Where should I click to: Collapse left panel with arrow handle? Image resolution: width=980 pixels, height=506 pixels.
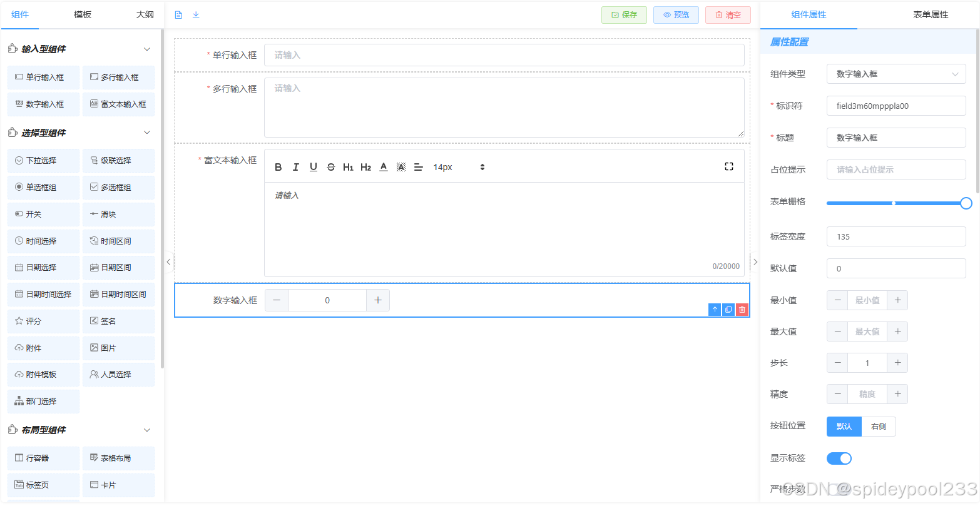coord(168,262)
